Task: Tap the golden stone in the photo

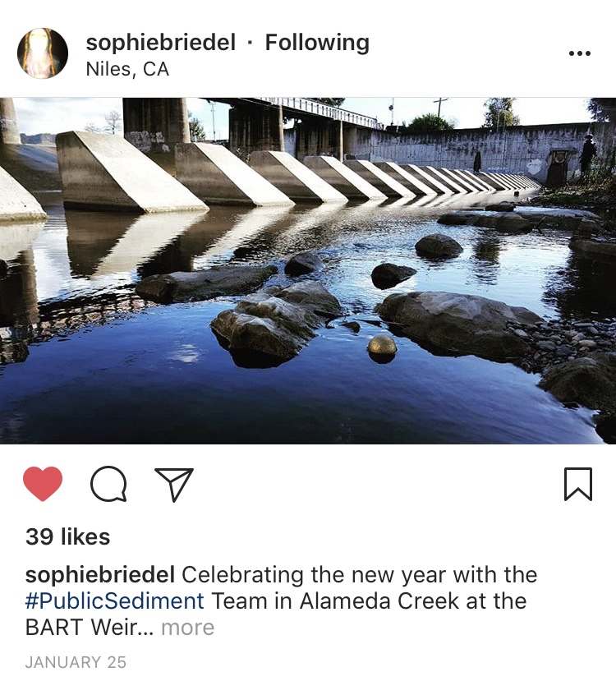Action: coord(382,346)
